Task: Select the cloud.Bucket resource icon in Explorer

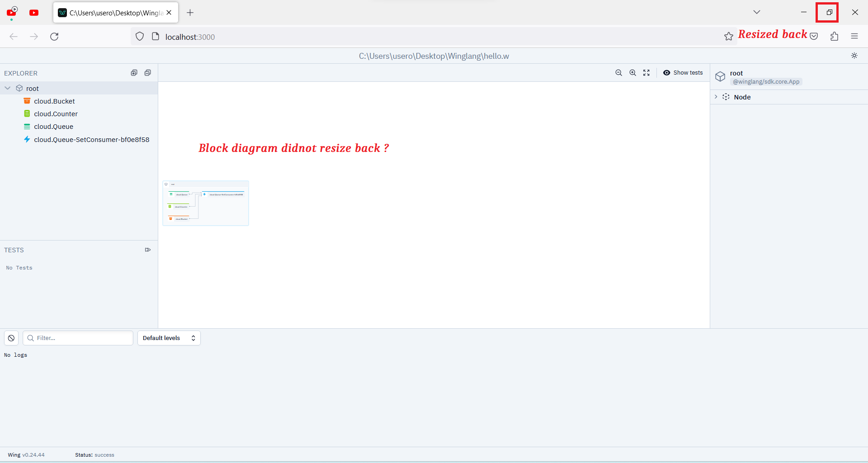Action: pyautogui.click(x=28, y=101)
